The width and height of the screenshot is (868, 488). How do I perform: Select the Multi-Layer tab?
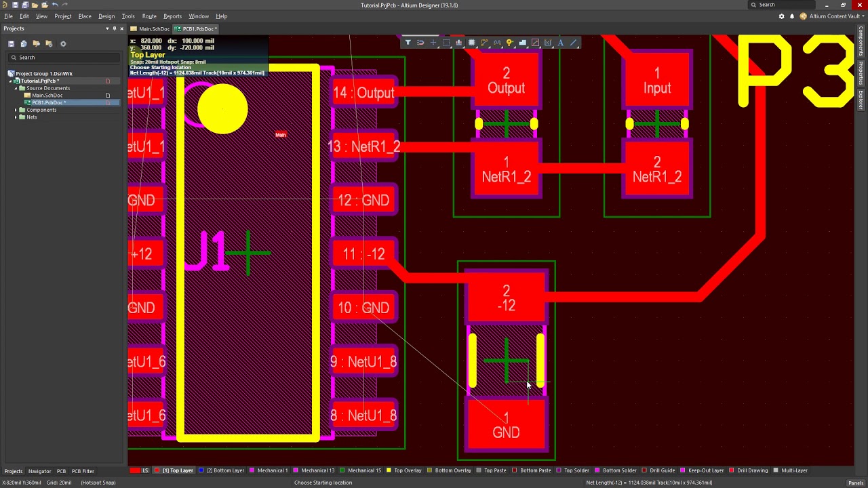790,470
